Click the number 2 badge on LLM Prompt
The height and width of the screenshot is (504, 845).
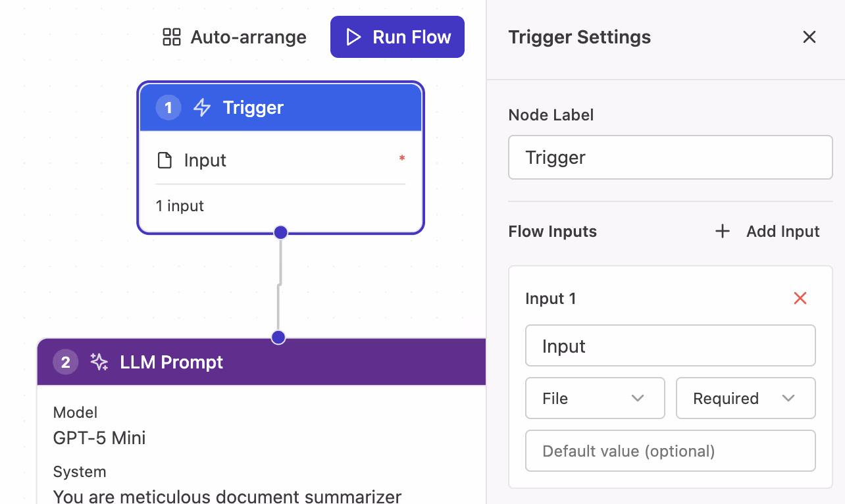point(65,362)
